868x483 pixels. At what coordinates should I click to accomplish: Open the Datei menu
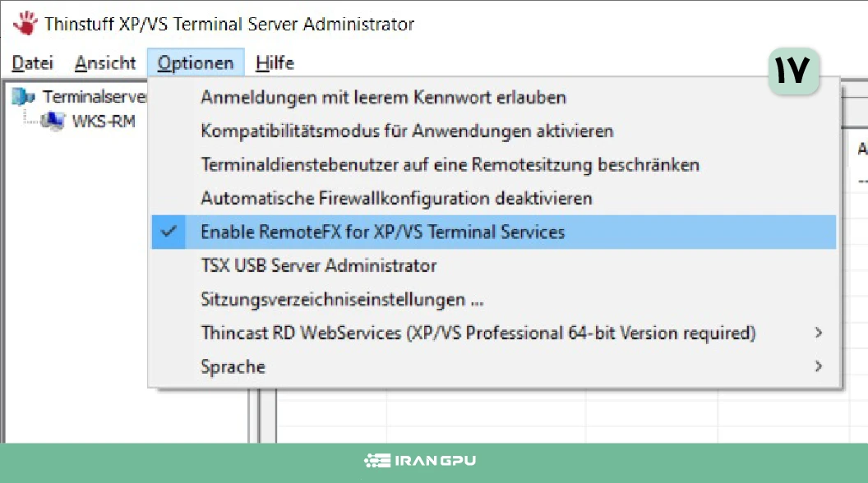coord(33,63)
